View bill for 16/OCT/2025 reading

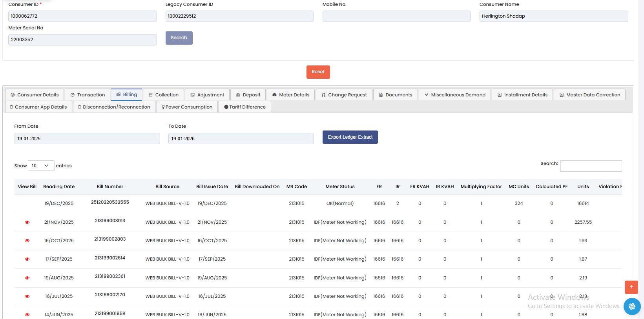coord(27,241)
